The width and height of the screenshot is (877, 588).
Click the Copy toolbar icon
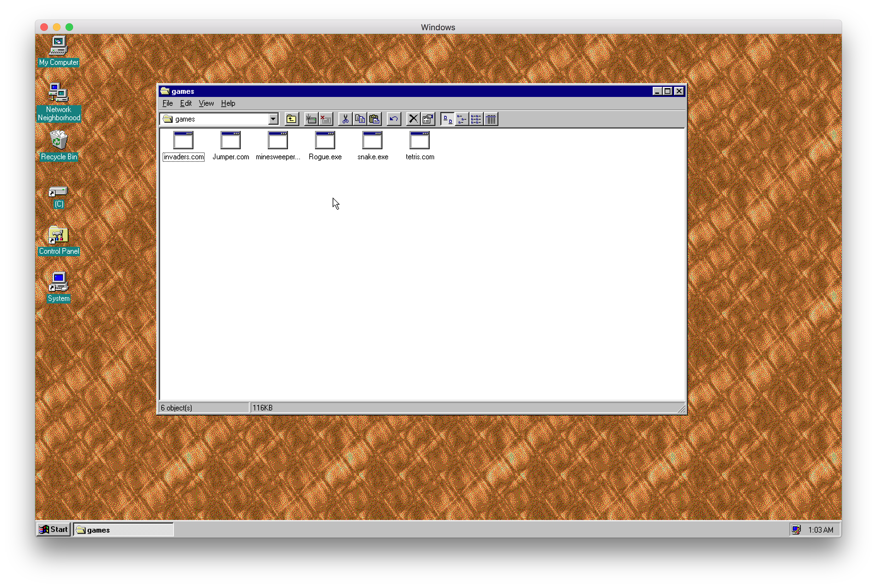359,119
